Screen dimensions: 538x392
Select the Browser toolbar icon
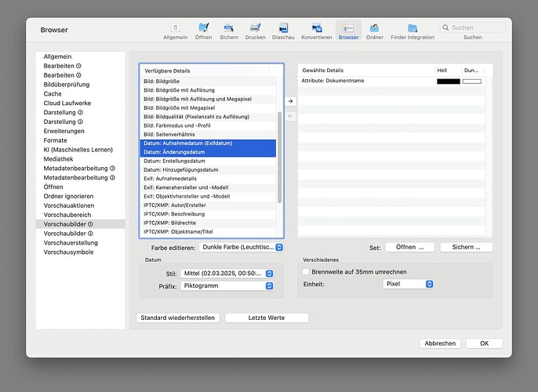coord(348,31)
